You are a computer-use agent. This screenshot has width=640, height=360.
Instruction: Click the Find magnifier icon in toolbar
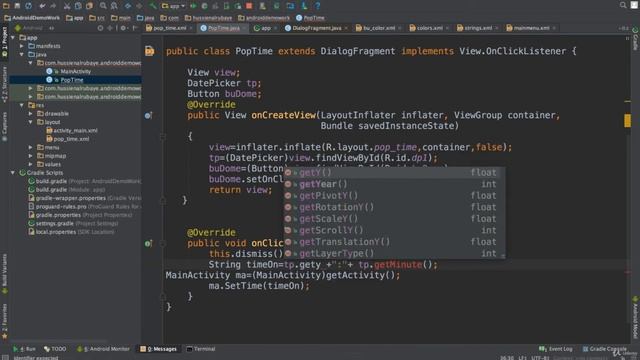pyautogui.click(x=103, y=6)
